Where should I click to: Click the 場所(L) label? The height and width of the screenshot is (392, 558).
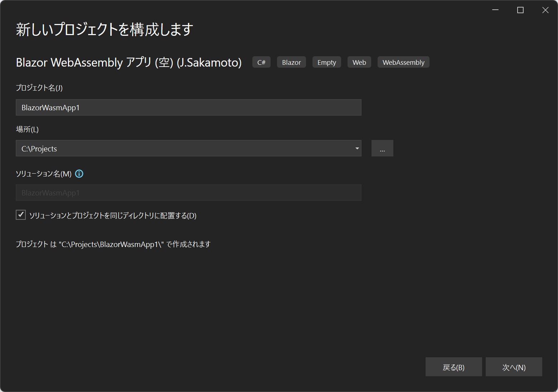pyautogui.click(x=27, y=129)
